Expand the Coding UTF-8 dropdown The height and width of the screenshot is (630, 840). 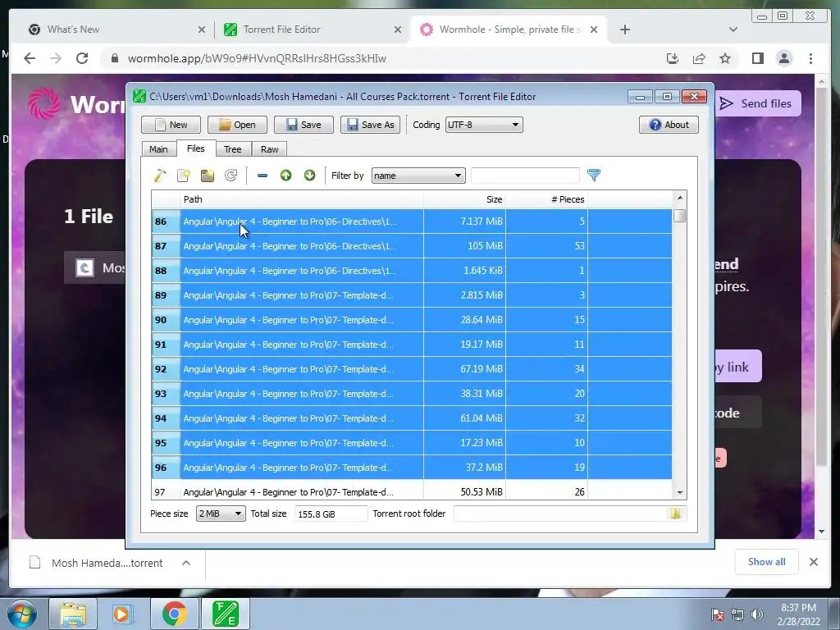tap(484, 125)
